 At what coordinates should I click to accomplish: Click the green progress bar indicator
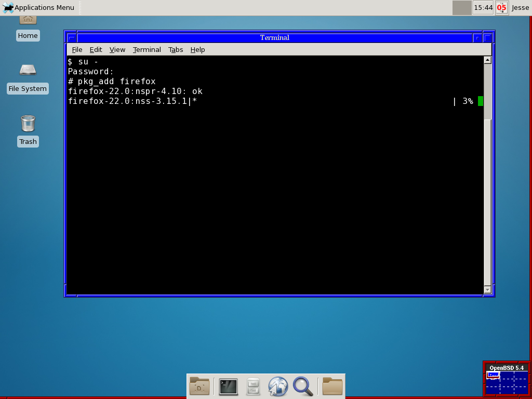(x=481, y=101)
